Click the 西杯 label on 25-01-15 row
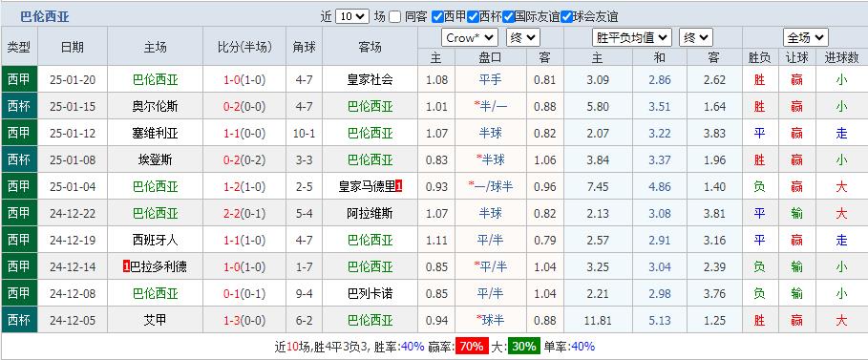Image resolution: width=868 pixels, height=360 pixels. [19, 106]
